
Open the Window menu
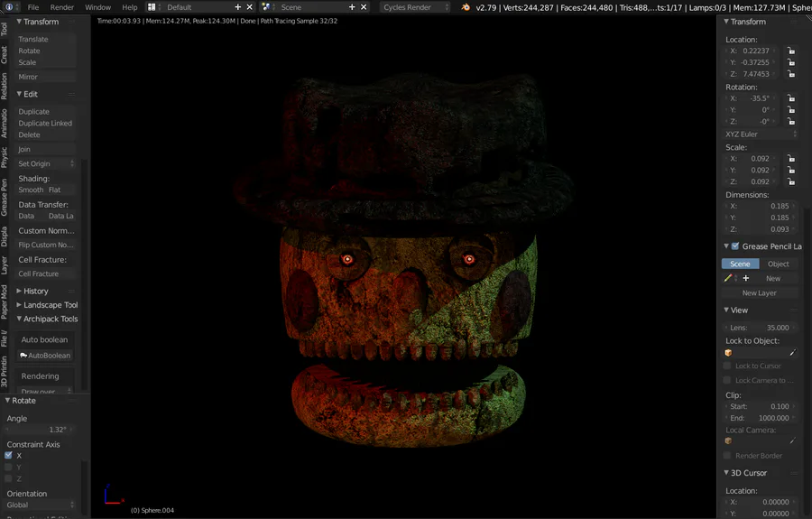pos(97,7)
